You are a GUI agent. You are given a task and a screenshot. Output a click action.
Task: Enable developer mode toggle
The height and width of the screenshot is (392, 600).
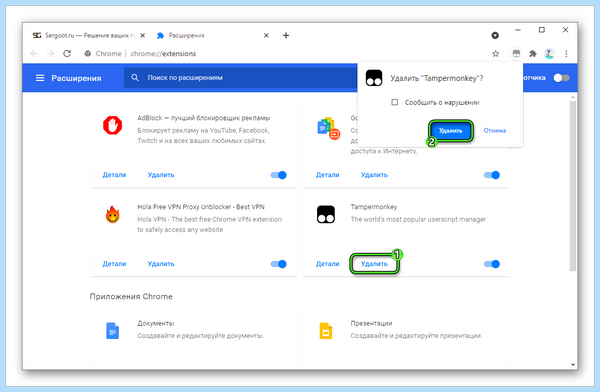click(561, 78)
